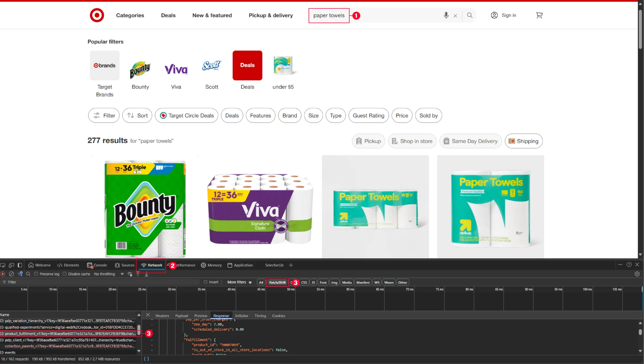Toggle device emulation icon in DevTools
Image resolution: width=644 pixels, height=364 pixels.
click(x=11, y=265)
